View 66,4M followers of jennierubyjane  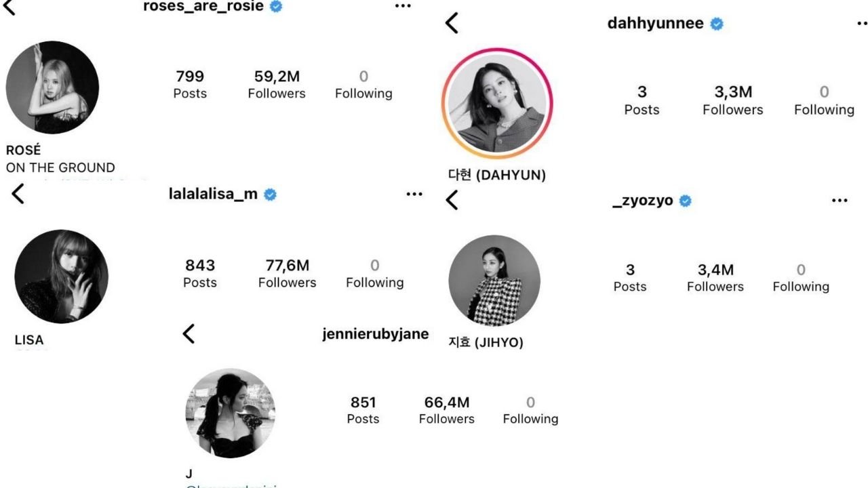(446, 410)
